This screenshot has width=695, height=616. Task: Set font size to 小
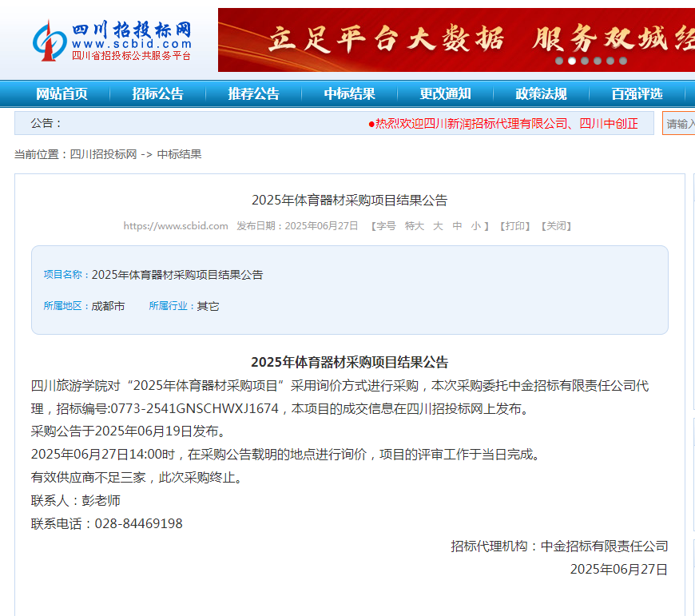tap(476, 226)
